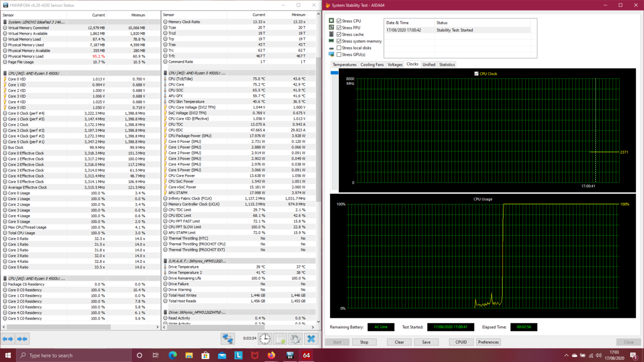The width and height of the screenshot is (644, 362).
Task: Click the Stress system memory RAM icon
Action: click(x=331, y=41)
